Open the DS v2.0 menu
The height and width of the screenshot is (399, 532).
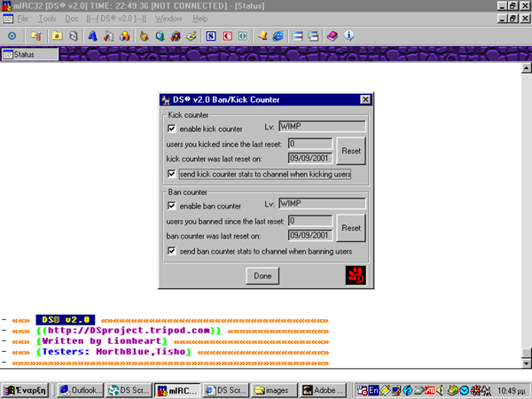tap(116, 19)
